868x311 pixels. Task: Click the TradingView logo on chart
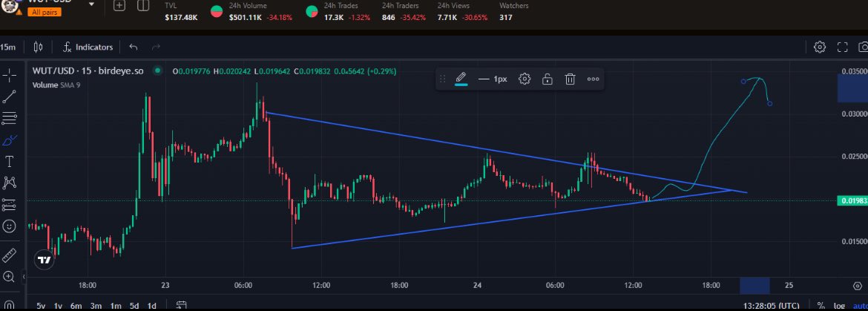[45, 260]
